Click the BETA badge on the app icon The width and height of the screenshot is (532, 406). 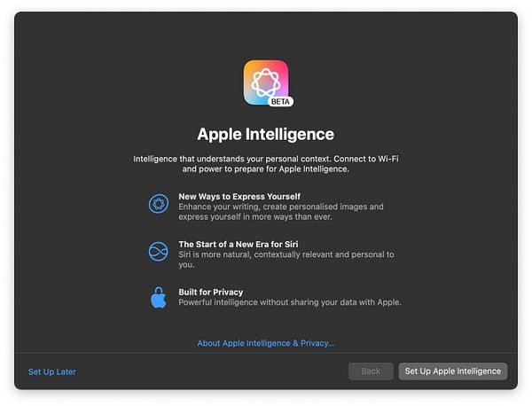(x=280, y=101)
